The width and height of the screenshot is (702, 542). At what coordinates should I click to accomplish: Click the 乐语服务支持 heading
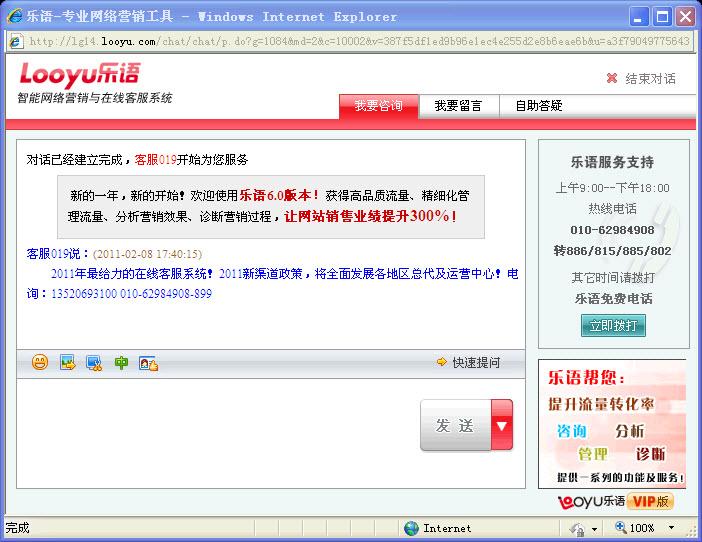(612, 162)
